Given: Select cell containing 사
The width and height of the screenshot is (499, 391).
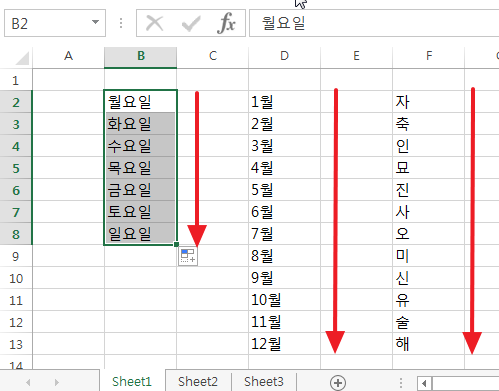Looking at the screenshot, I should (429, 212).
